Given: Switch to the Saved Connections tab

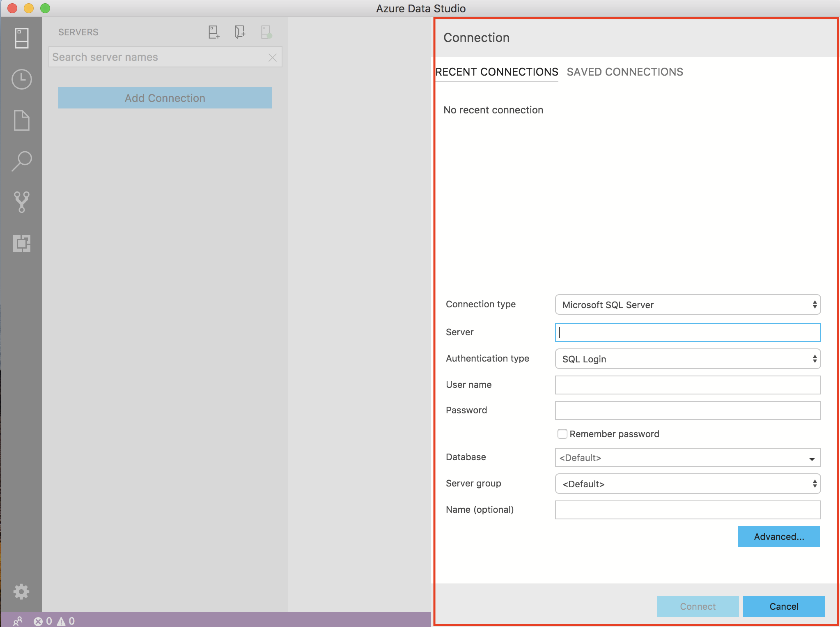Looking at the screenshot, I should (x=625, y=72).
